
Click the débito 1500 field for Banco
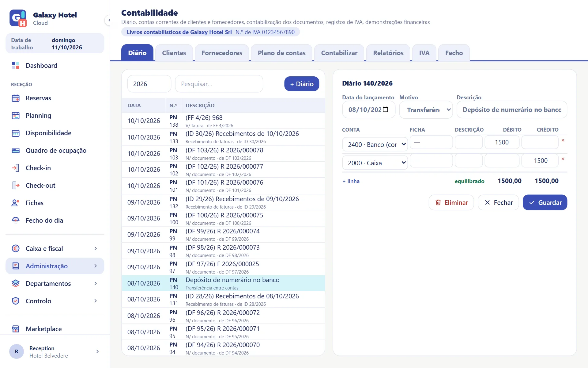(502, 142)
